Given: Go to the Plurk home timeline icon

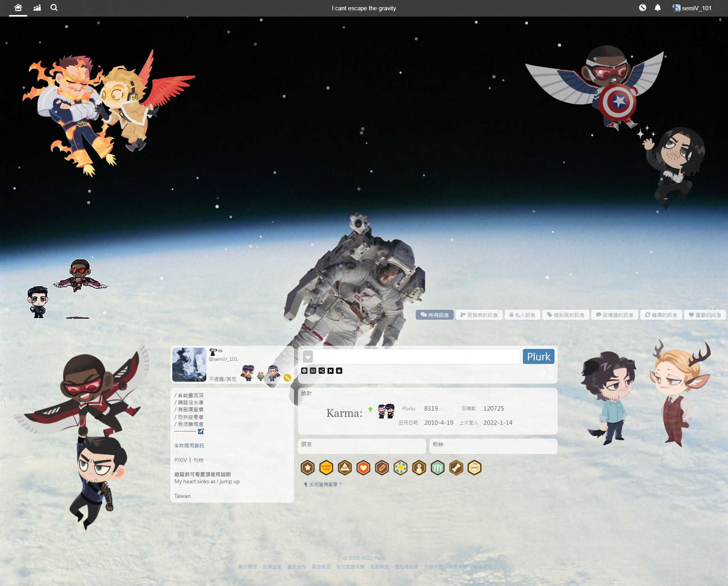Looking at the screenshot, I should click(x=18, y=8).
